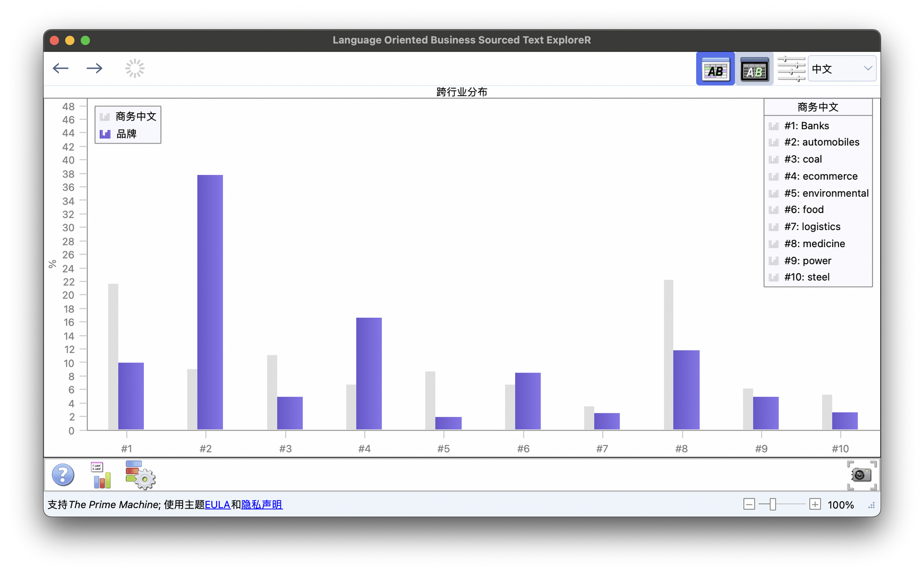Screen dimensions: 924x574
Task: Click the gray bar for #8
Action: pyautogui.click(x=669, y=354)
